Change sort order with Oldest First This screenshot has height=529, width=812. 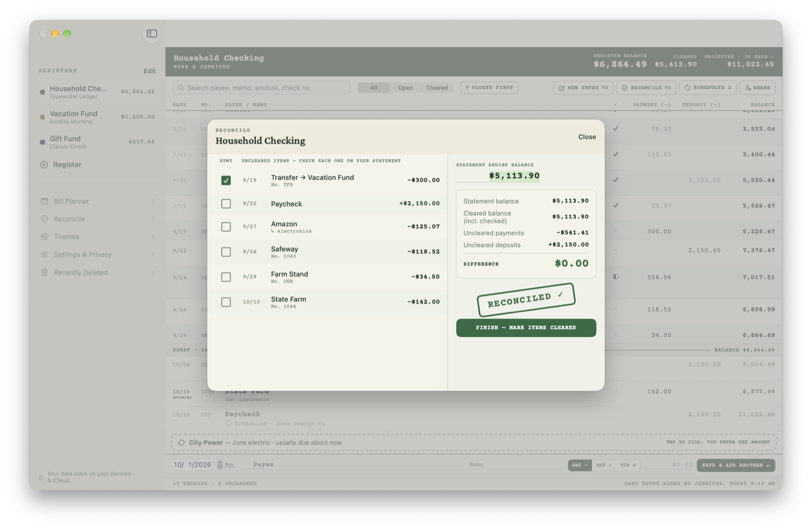click(x=489, y=88)
